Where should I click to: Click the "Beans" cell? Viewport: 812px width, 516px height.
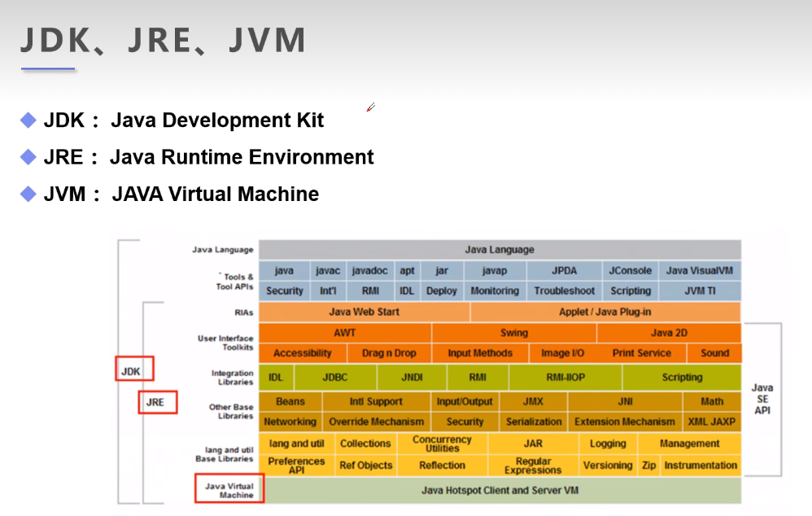290,401
